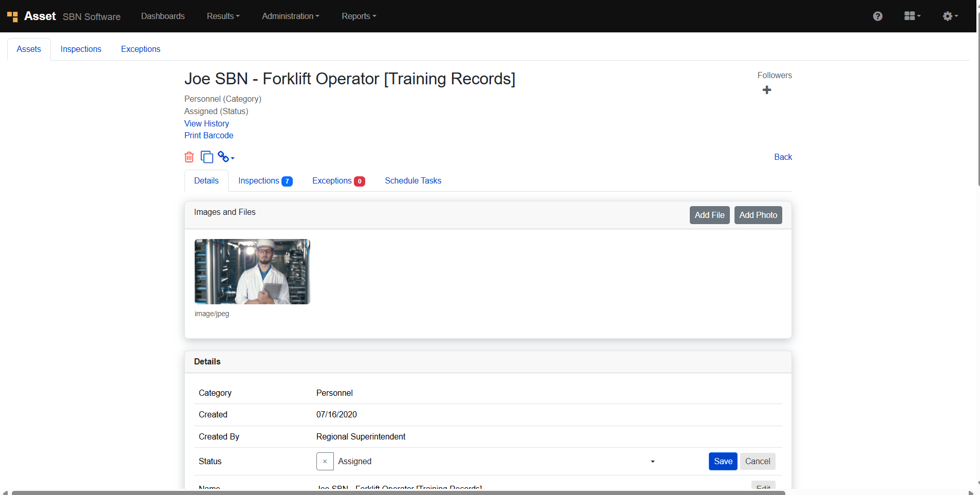Add a follower with plus icon
Screen dimensions: 980x495
click(767, 90)
